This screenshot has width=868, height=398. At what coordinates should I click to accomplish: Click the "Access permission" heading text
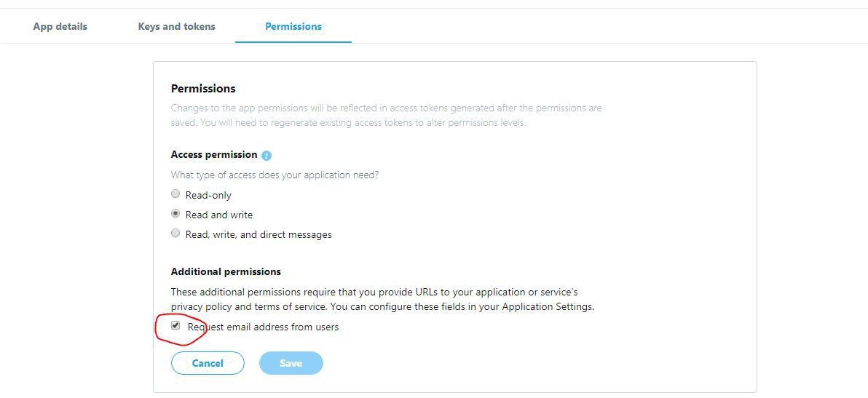pos(214,154)
